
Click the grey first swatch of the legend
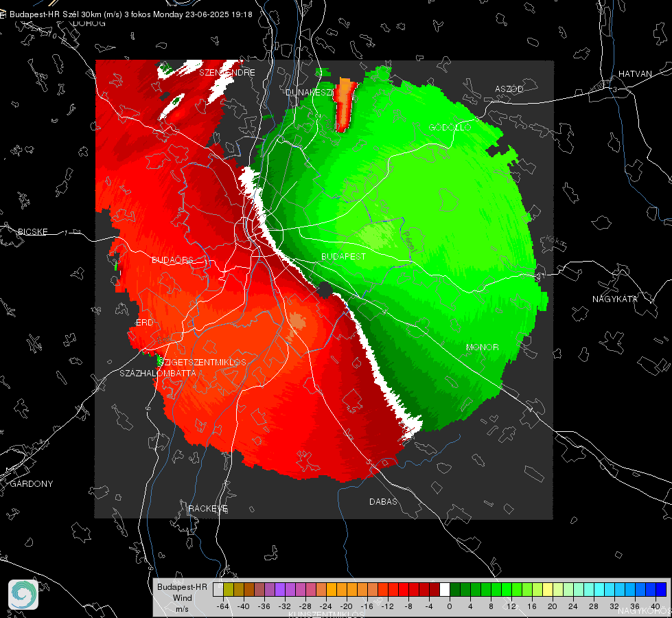(x=218, y=589)
